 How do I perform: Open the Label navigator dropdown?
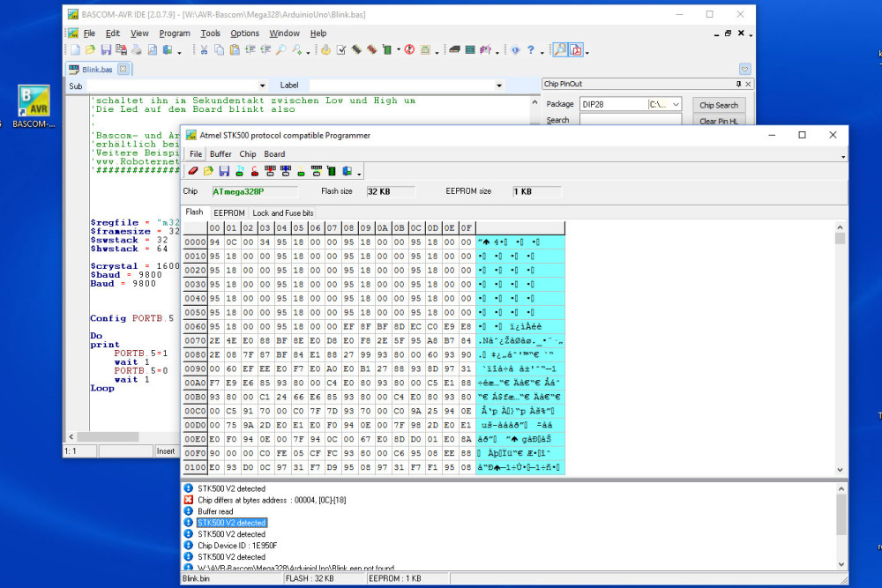[x=498, y=85]
